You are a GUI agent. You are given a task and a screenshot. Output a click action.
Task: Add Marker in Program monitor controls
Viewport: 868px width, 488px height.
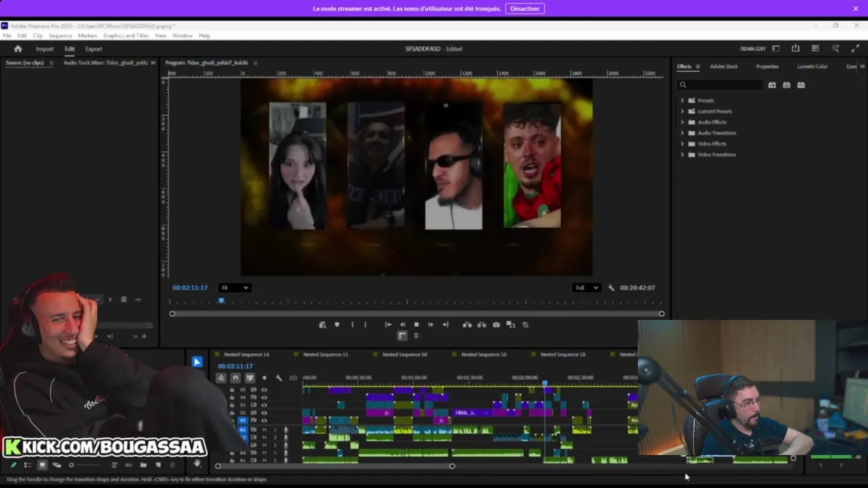point(337,325)
